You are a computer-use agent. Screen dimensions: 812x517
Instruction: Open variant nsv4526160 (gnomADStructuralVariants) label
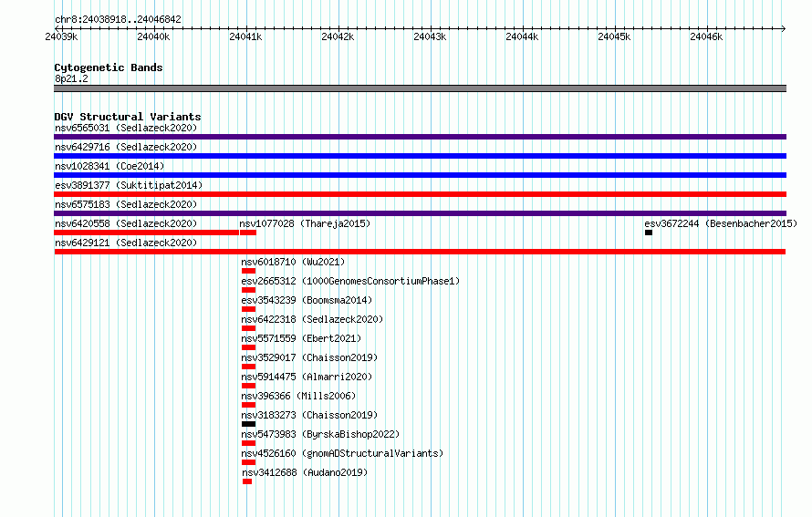pyautogui.click(x=342, y=453)
